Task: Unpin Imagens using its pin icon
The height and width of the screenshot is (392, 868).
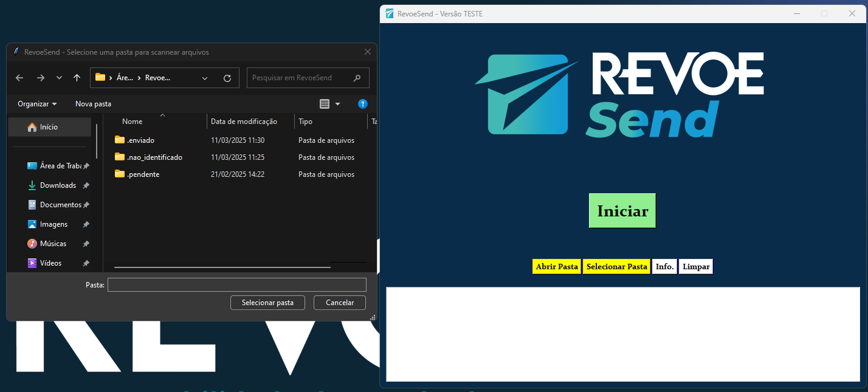Action: (86, 224)
